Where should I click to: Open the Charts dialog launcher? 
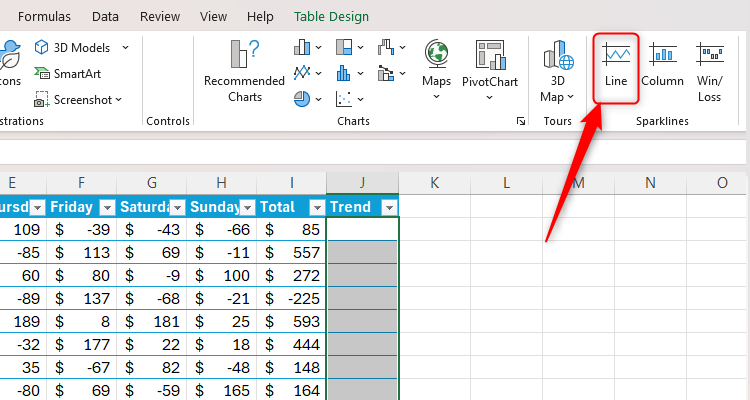pyautogui.click(x=520, y=122)
